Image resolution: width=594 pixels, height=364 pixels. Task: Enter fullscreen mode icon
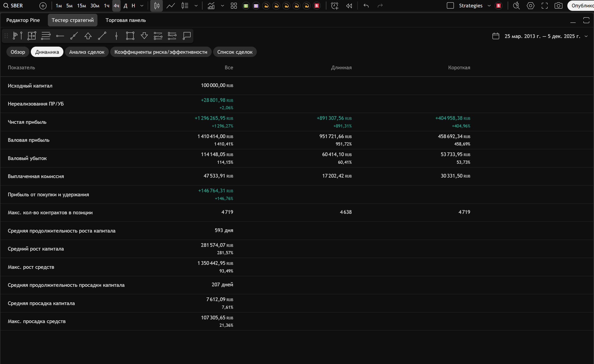click(x=544, y=6)
